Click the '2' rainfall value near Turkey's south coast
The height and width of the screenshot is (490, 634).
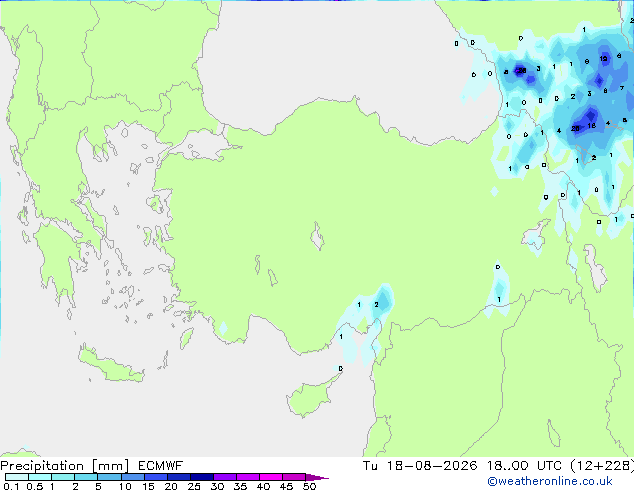tap(376, 304)
